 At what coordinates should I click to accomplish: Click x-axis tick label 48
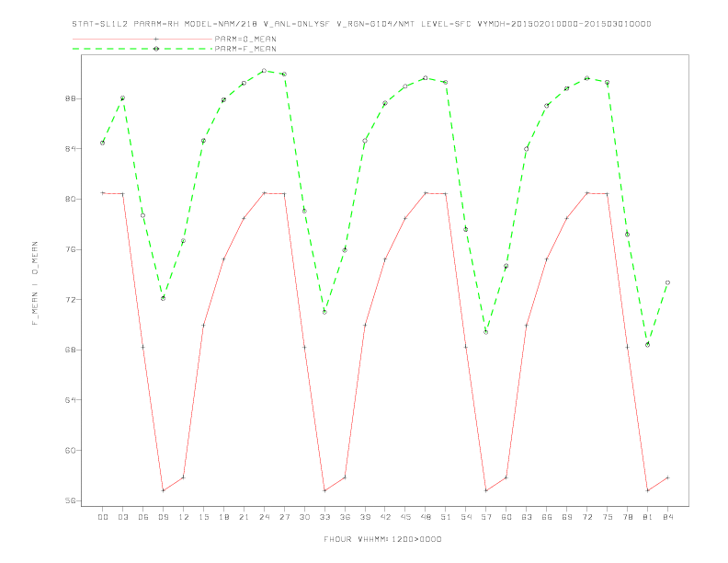pyautogui.click(x=426, y=517)
